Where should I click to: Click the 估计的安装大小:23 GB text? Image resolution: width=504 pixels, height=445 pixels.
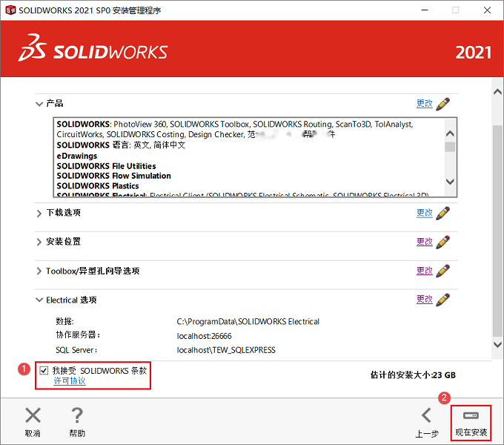point(413,375)
